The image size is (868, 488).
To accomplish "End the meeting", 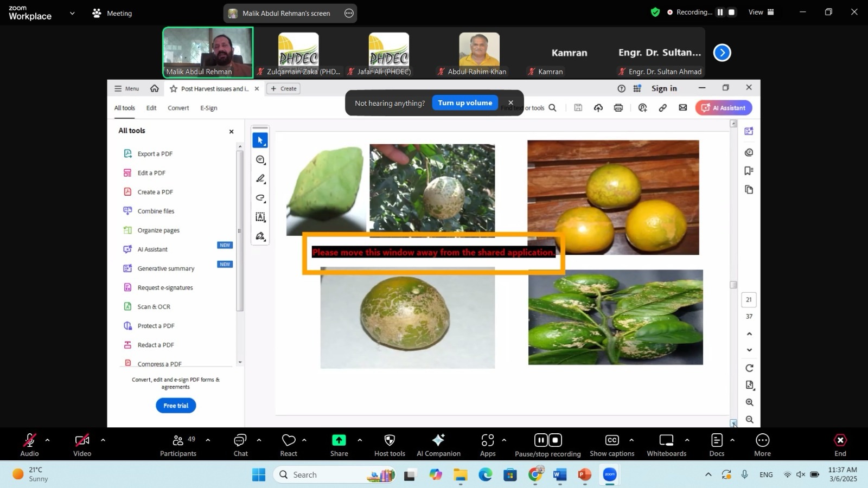I will coord(840,440).
